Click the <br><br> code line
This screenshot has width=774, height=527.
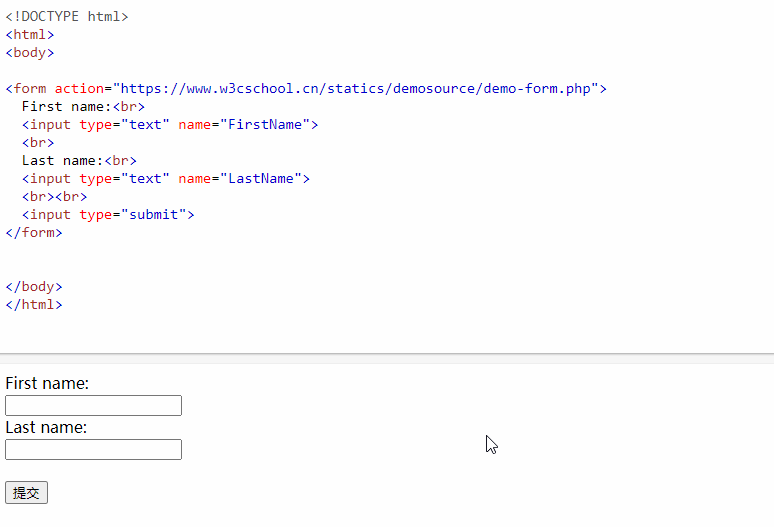(x=54, y=197)
